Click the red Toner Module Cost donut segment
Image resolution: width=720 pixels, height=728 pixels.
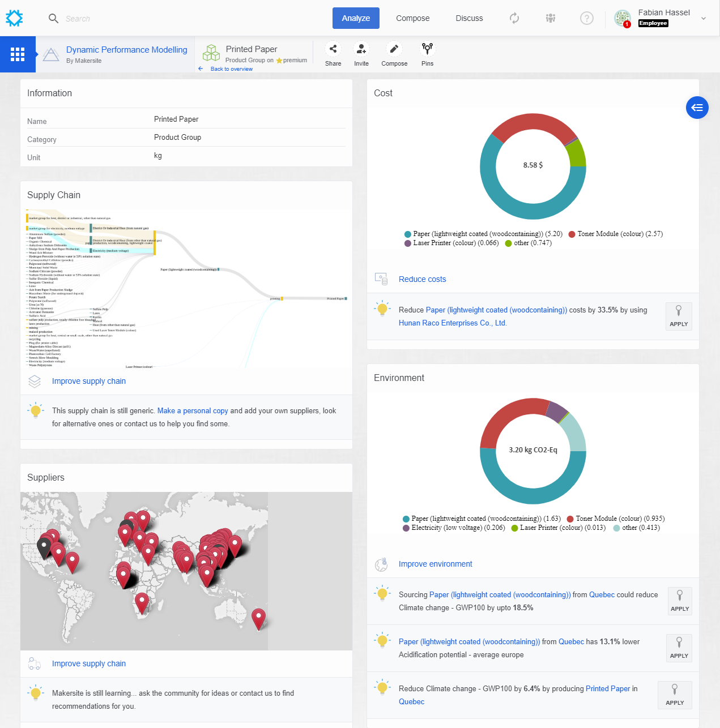532,122
